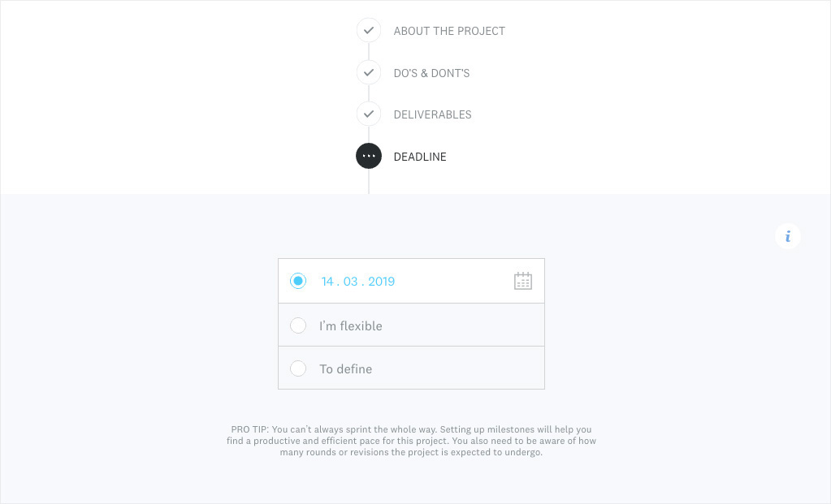Image resolution: width=831 pixels, height=504 pixels.
Task: Open the Deadline step label
Action: click(420, 157)
